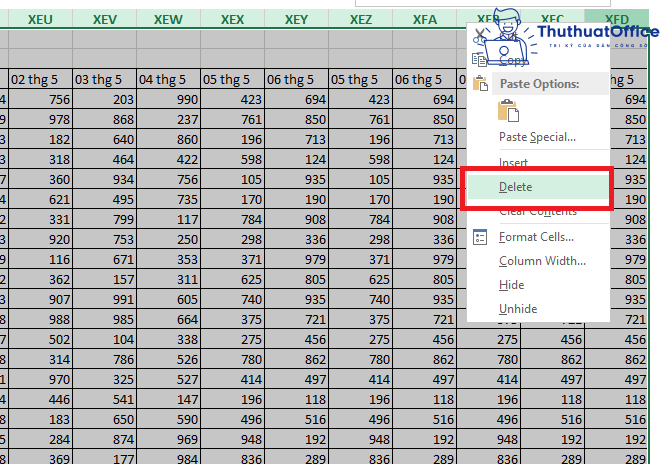Click the cell containing 182

point(40,139)
